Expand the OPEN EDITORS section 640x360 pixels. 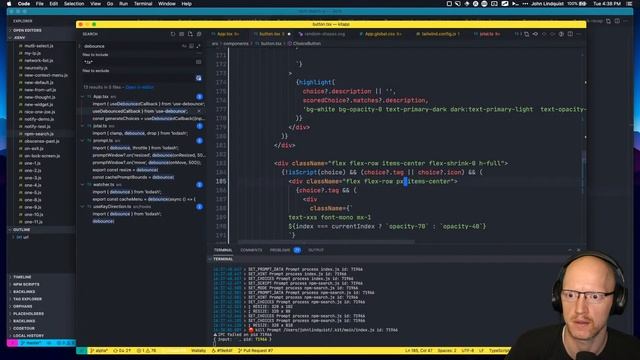[26, 31]
